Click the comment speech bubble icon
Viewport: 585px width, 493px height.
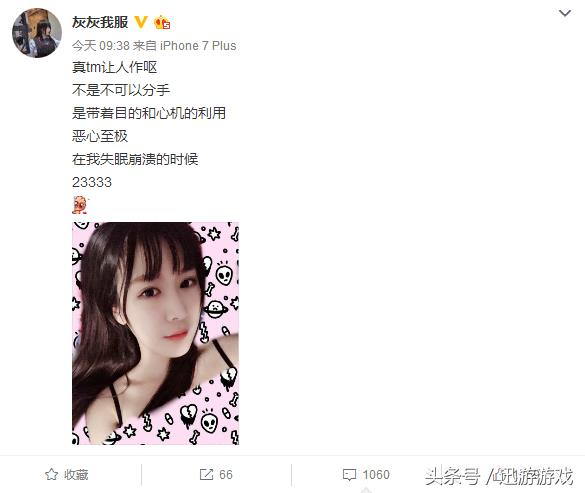coord(349,475)
